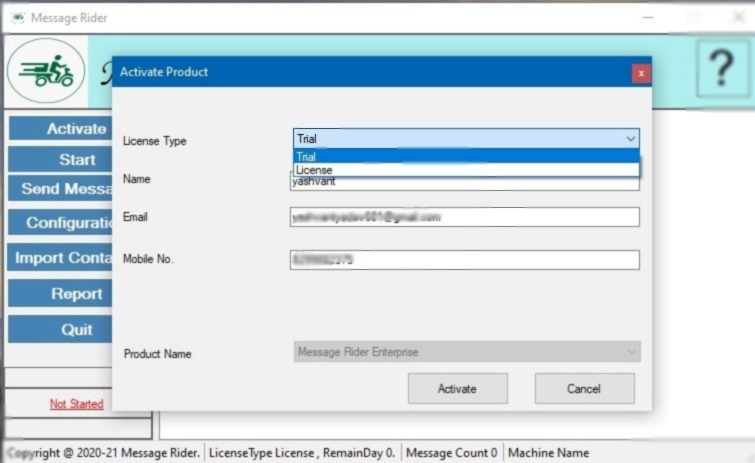Open the License Type combo box
Viewport: 755px width, 463px height.
[x=466, y=139]
